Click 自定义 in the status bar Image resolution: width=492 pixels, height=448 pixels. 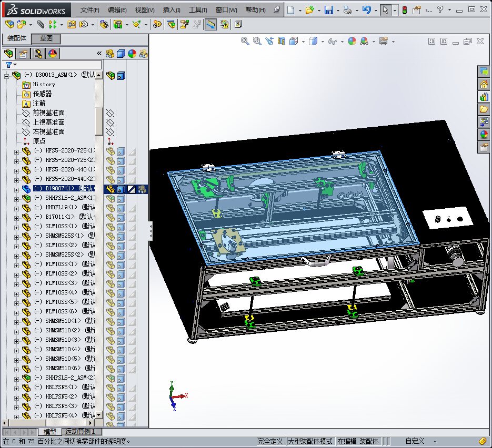coord(415,441)
